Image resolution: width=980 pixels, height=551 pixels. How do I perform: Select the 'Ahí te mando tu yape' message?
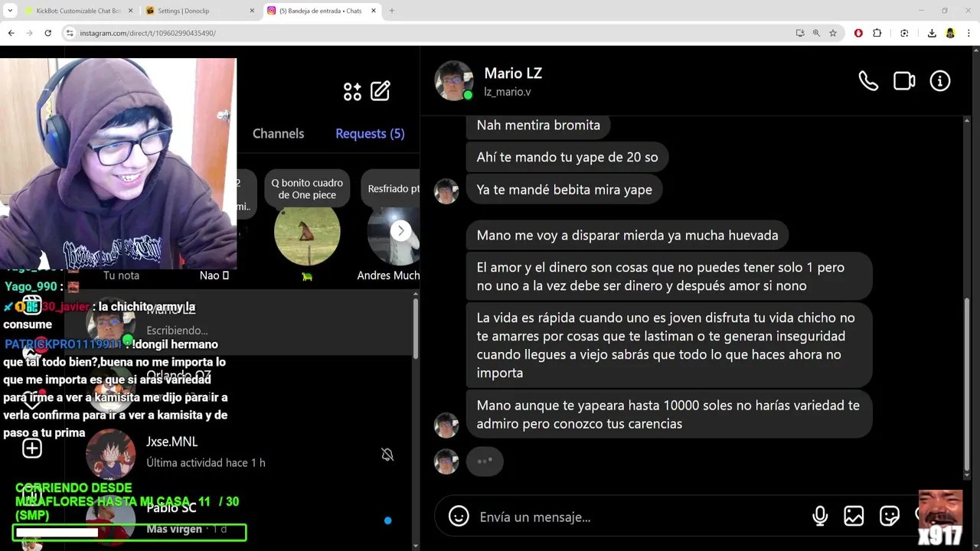coord(567,158)
